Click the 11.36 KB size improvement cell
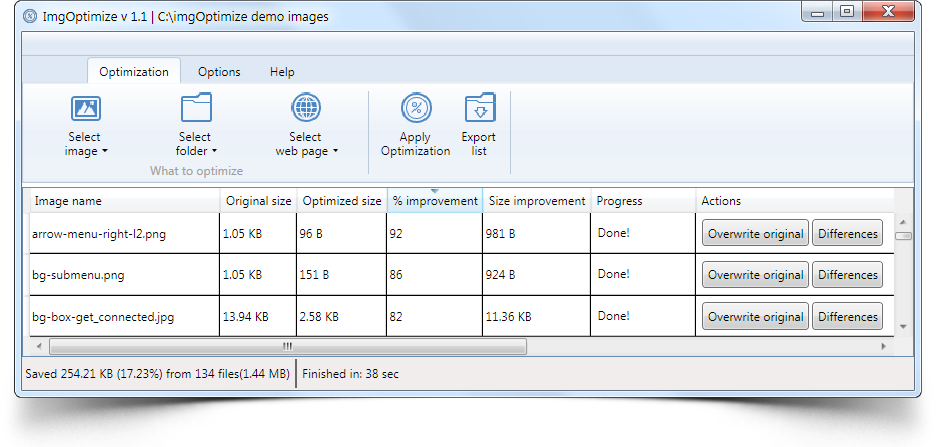This screenshot has width=938, height=447. tap(537, 317)
